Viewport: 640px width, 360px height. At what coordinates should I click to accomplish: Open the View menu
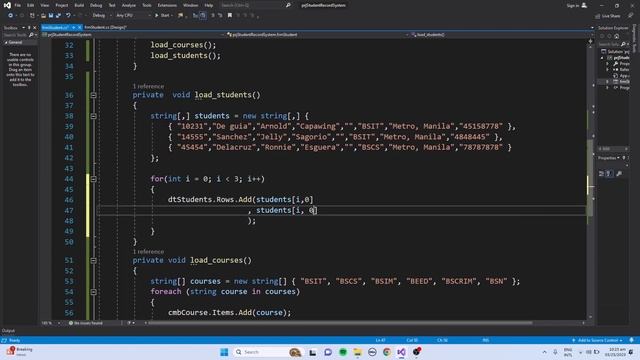point(45,5)
